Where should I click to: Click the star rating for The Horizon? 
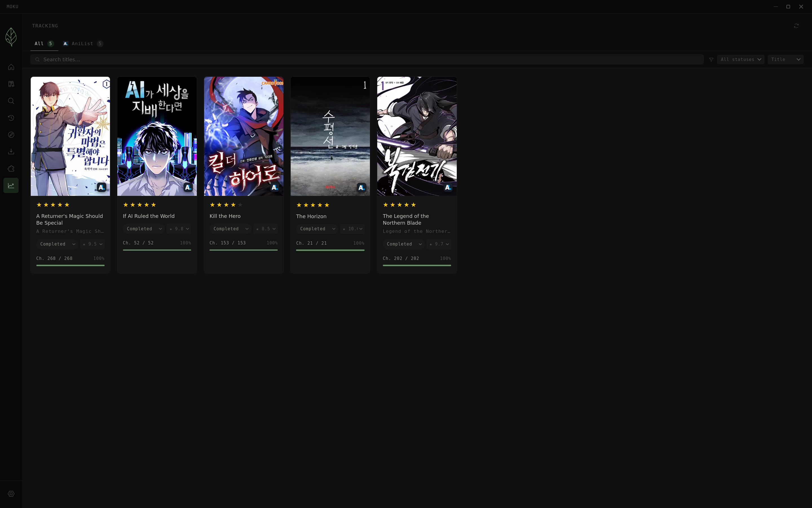point(313,205)
